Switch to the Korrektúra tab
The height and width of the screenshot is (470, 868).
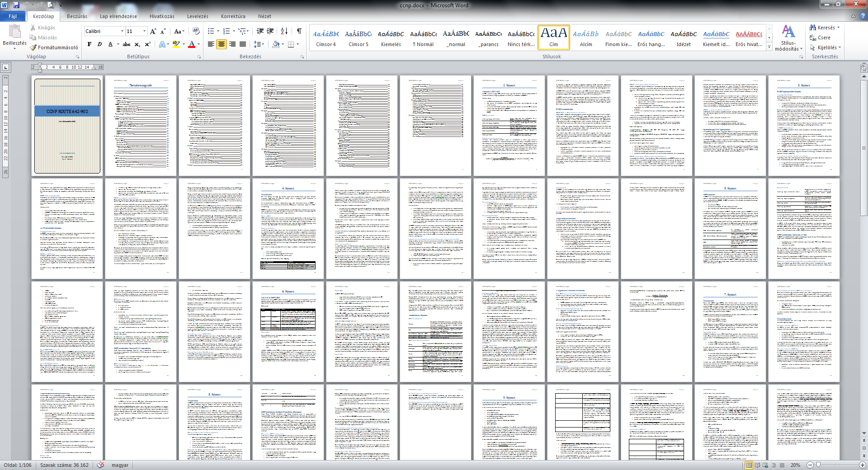click(x=233, y=16)
